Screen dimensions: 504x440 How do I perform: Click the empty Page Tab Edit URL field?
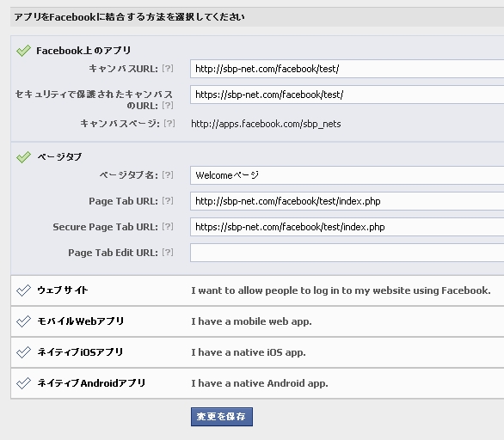pyautogui.click(x=347, y=253)
